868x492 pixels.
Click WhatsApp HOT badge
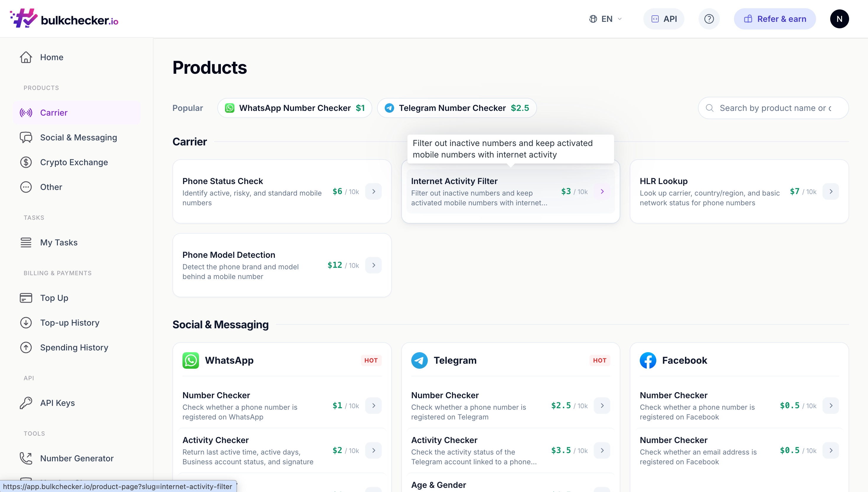(371, 360)
